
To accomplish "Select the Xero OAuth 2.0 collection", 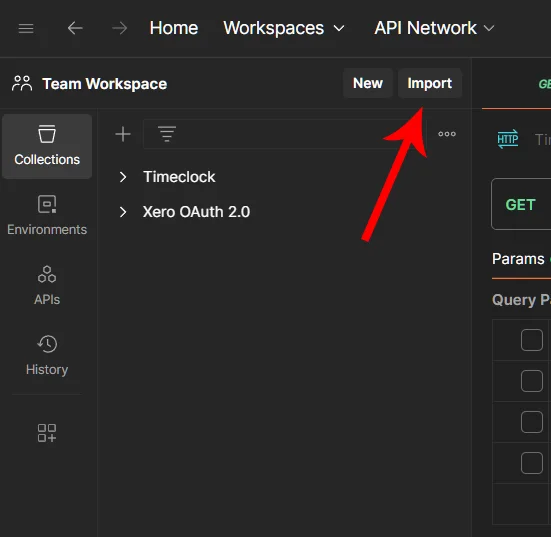I will pyautogui.click(x=196, y=212).
